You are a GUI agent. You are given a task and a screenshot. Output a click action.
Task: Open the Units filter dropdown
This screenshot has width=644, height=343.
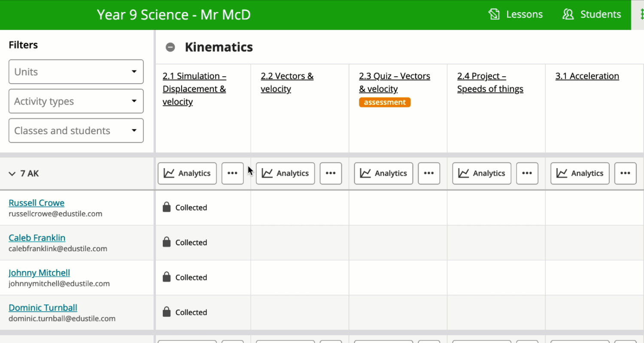coord(76,72)
